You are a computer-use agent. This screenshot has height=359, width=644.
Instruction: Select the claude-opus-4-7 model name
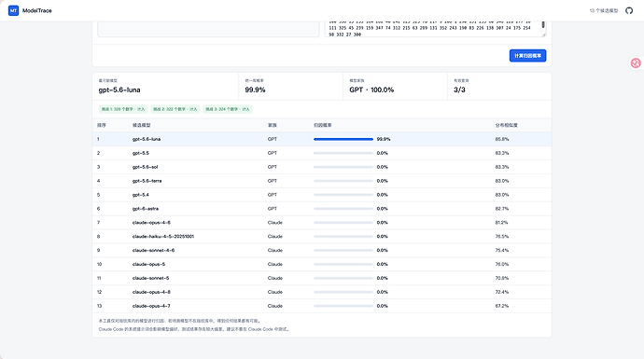pos(151,306)
